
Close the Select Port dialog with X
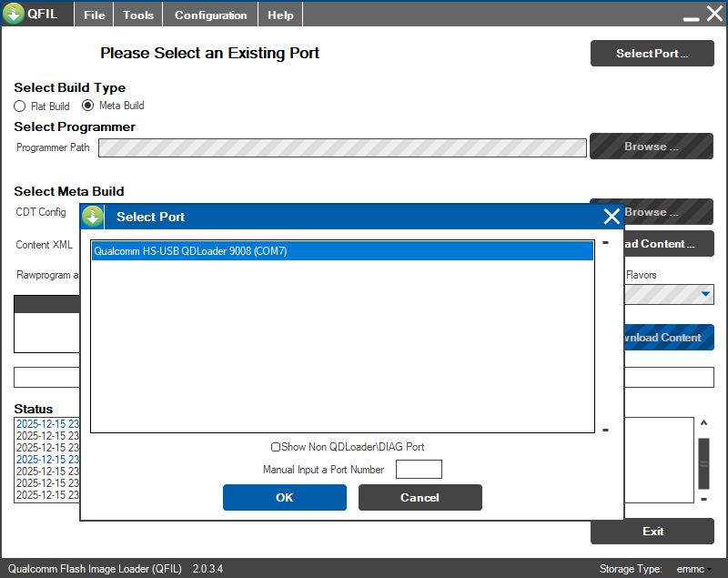click(x=612, y=217)
